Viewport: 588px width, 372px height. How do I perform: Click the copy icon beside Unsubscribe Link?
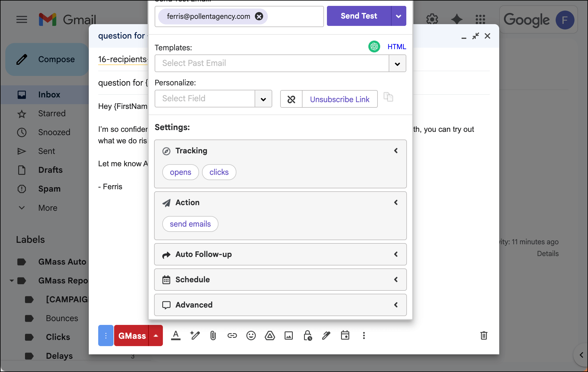388,97
